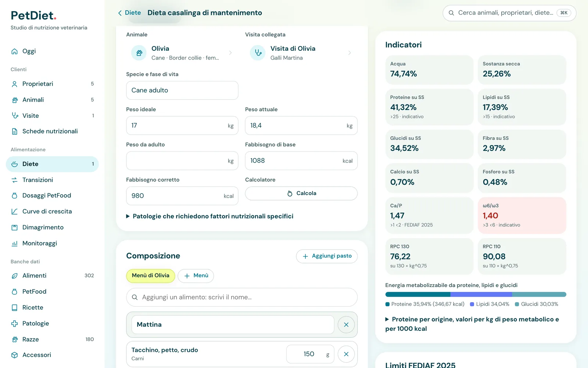Remove Tacchino, petto, crudo with its X button
The width and height of the screenshot is (588, 368).
tap(346, 354)
